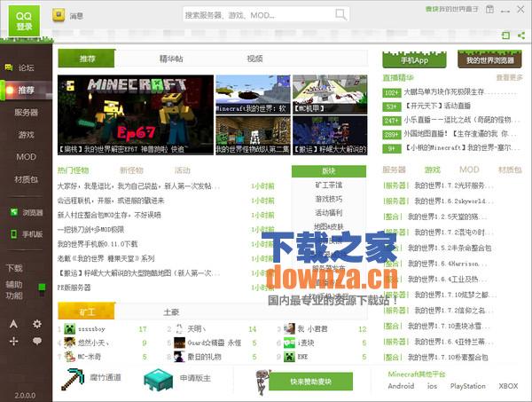Toggle the 辅助功能 green switch
Viewport: 532px width, 402px height.
click(x=42, y=290)
